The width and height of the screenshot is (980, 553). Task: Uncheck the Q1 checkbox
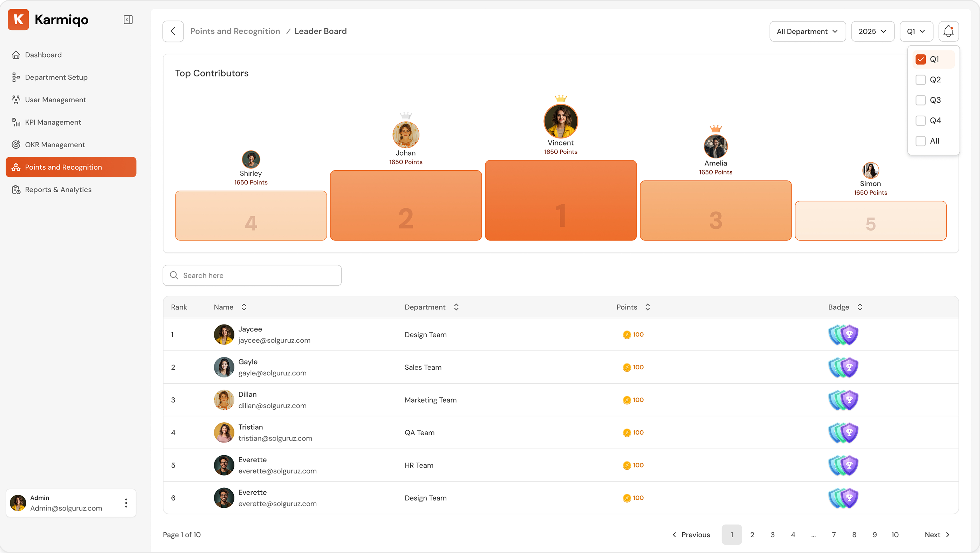tap(921, 59)
